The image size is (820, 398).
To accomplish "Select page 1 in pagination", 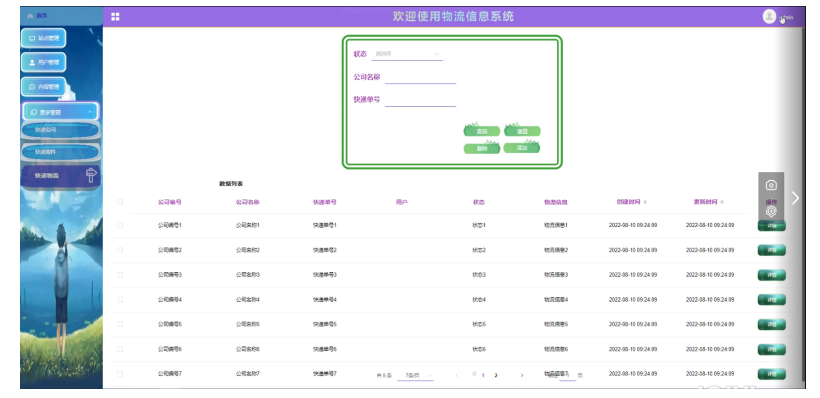I will coord(483,376).
